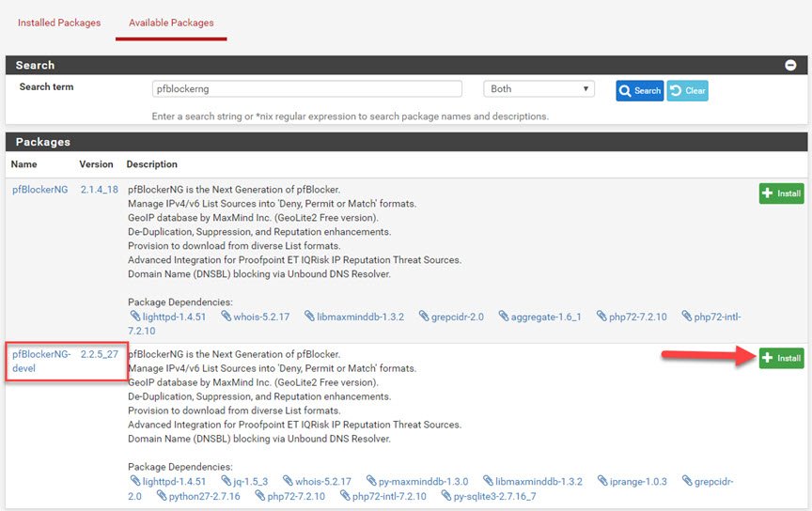Open whois-5.2.17 dependency in pfBlockerNG row

click(261, 317)
